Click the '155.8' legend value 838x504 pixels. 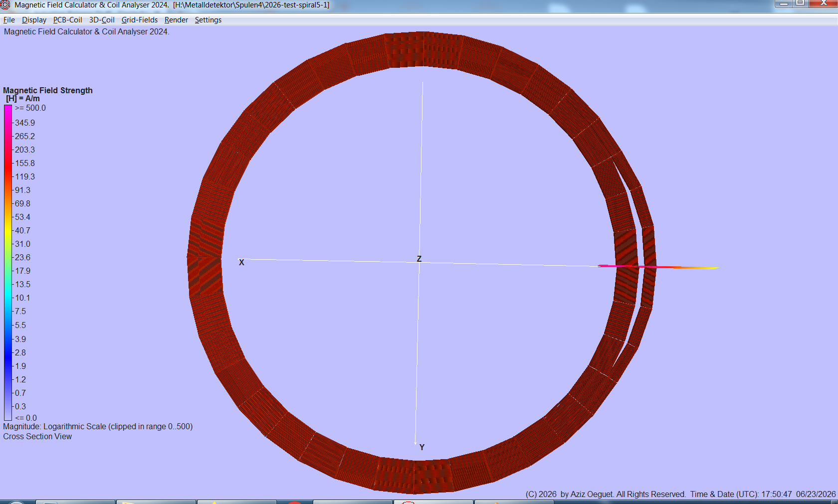(25, 163)
